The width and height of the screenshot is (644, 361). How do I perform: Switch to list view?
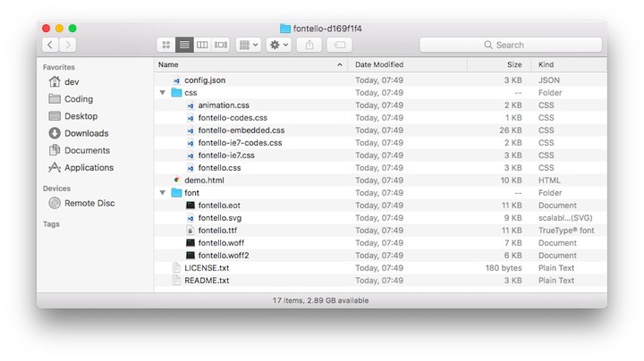point(184,45)
